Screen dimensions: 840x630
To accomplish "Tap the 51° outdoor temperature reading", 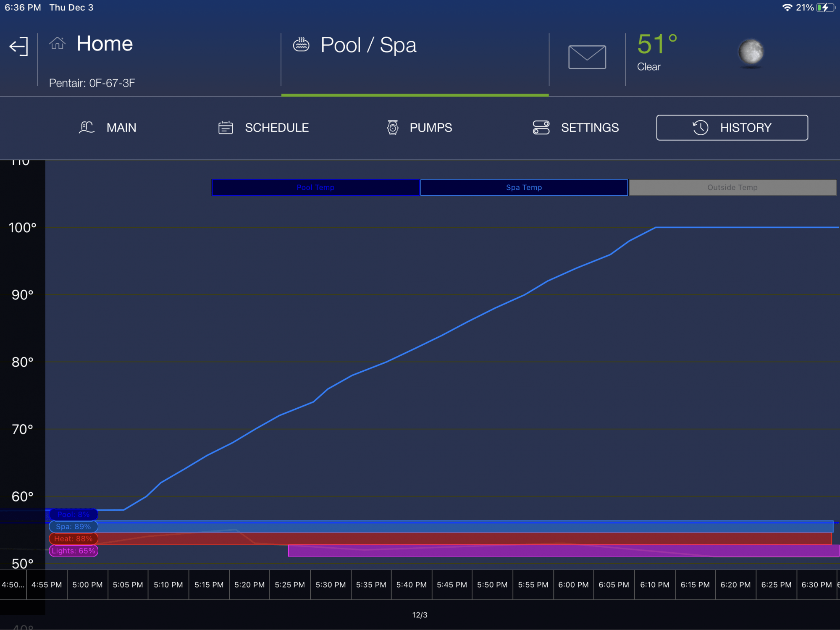I will 657,44.
